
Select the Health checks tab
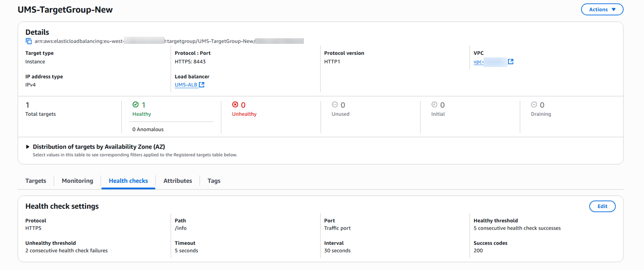[128, 181]
